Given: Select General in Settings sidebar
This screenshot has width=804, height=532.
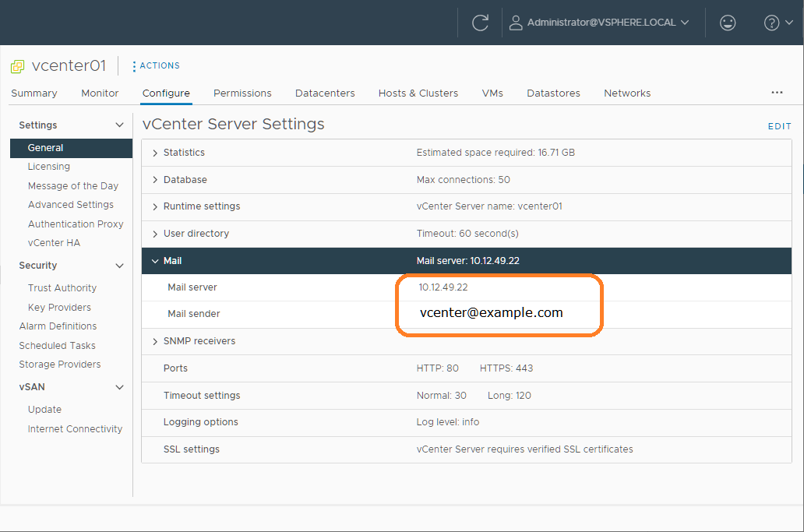Looking at the screenshot, I should [71, 148].
